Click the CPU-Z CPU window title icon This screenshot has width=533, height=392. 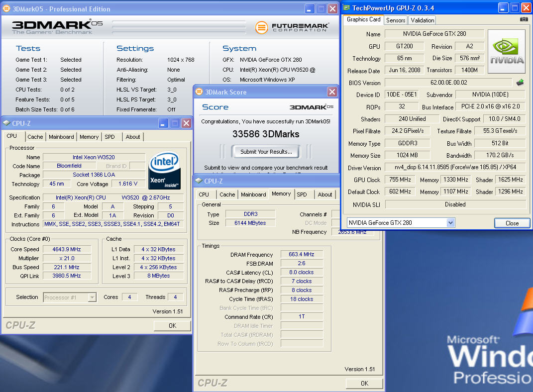(x=6, y=123)
